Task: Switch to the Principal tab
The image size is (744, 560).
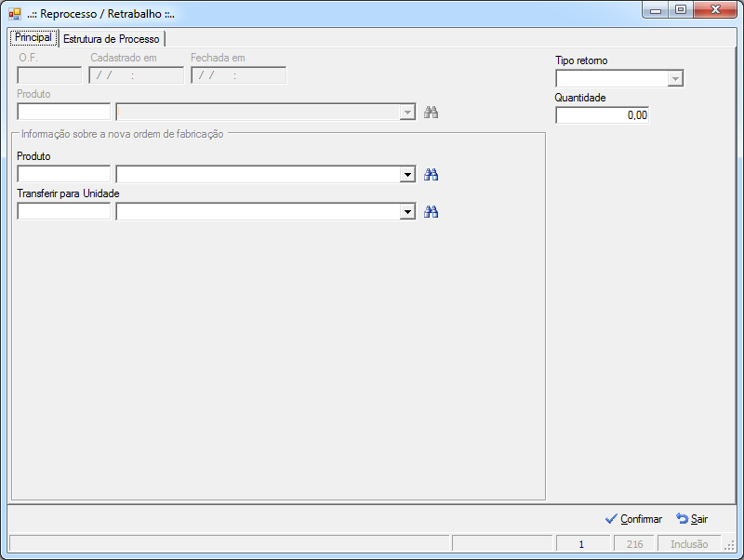Action: pos(33,37)
